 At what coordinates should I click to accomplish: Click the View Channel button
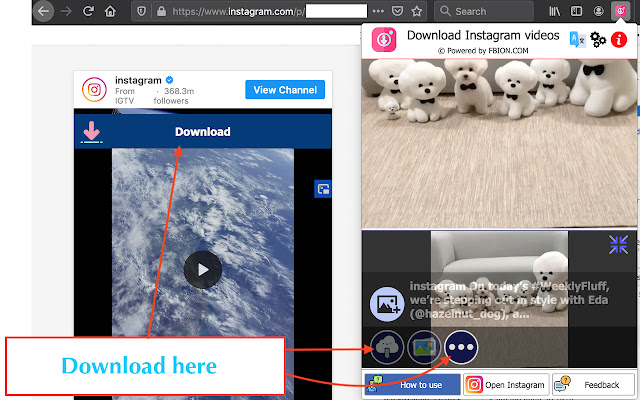(285, 90)
